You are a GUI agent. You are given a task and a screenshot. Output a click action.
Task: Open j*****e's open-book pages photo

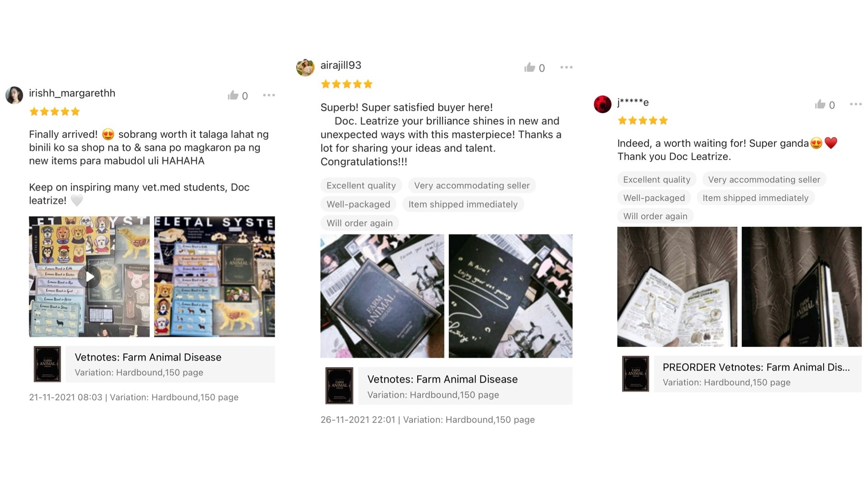677,287
